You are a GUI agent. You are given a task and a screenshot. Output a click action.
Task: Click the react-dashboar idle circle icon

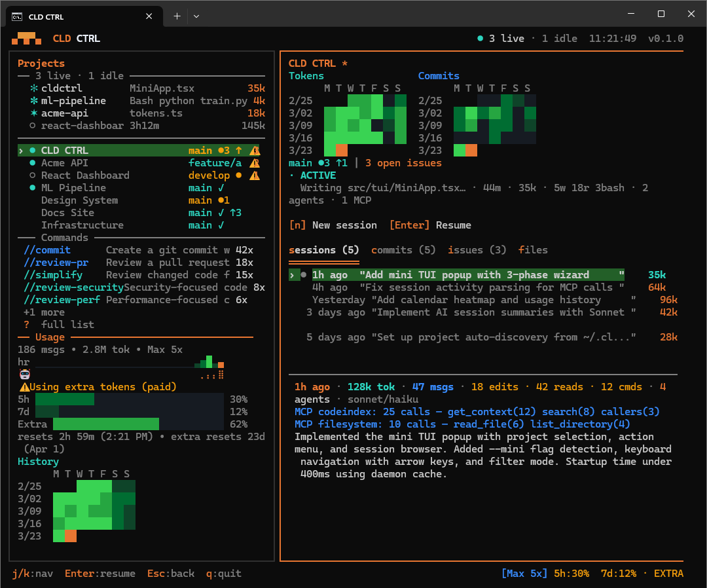[33, 125]
